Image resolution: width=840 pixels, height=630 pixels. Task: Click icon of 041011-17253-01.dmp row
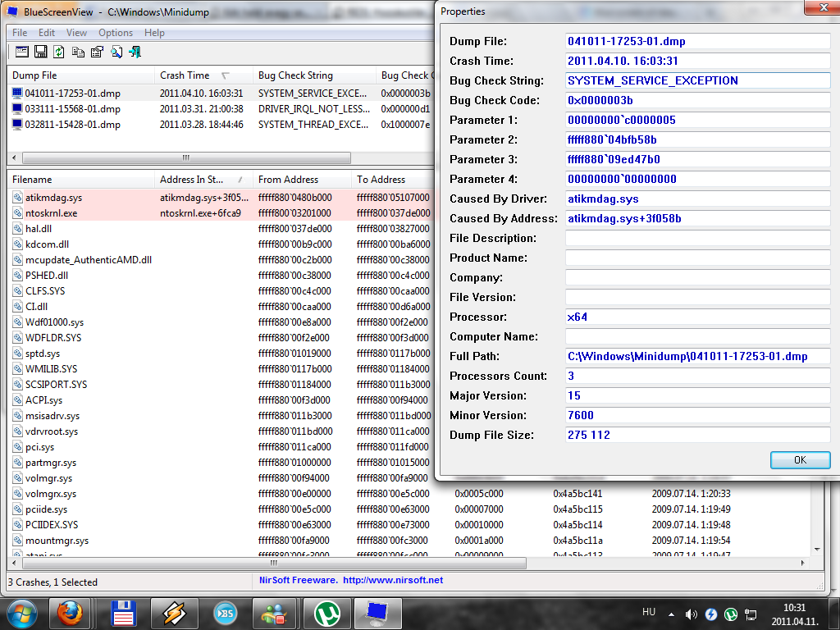tap(17, 94)
